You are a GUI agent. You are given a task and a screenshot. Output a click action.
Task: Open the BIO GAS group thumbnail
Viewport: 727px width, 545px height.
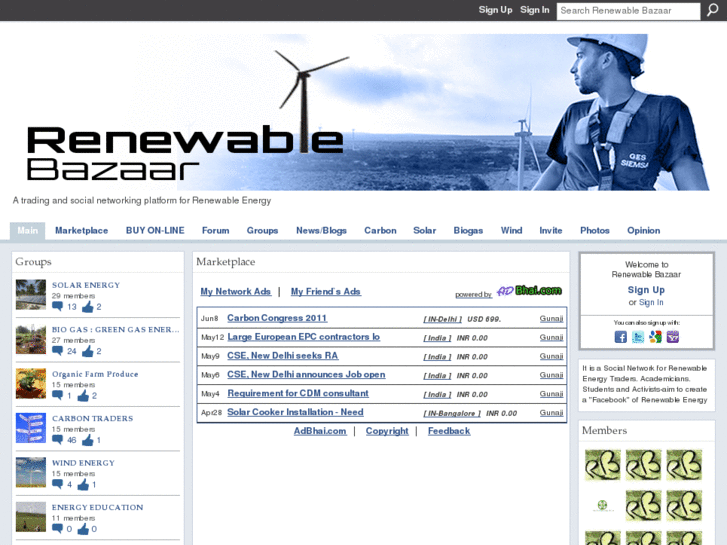tap(31, 339)
